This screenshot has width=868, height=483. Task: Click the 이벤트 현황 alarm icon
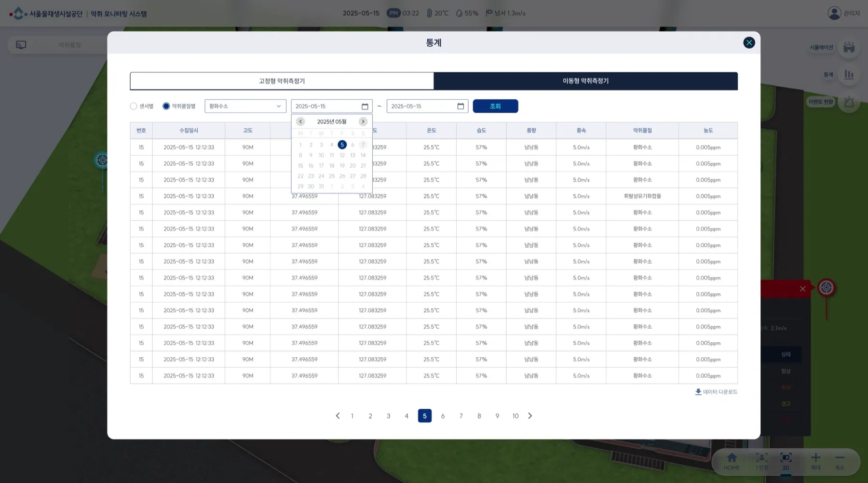[x=849, y=102]
